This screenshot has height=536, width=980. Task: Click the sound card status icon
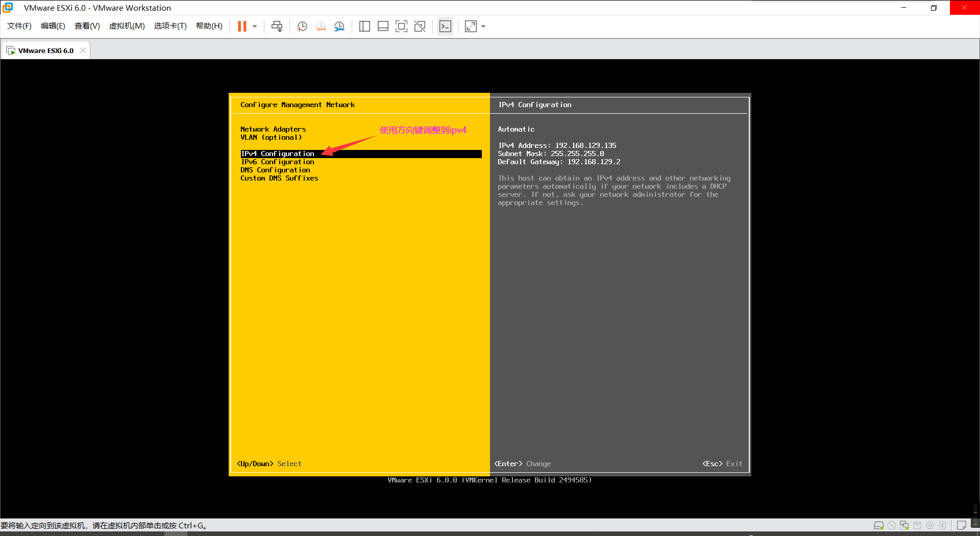tap(930, 525)
